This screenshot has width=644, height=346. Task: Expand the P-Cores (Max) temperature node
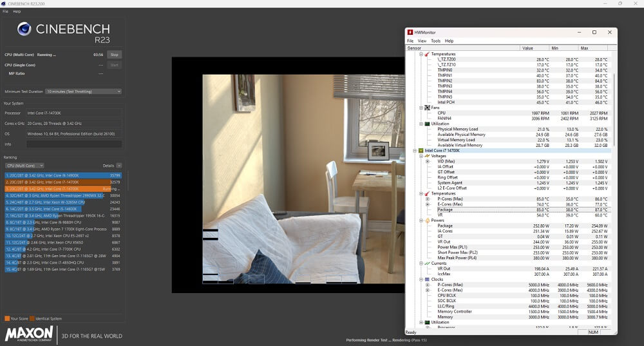point(427,198)
